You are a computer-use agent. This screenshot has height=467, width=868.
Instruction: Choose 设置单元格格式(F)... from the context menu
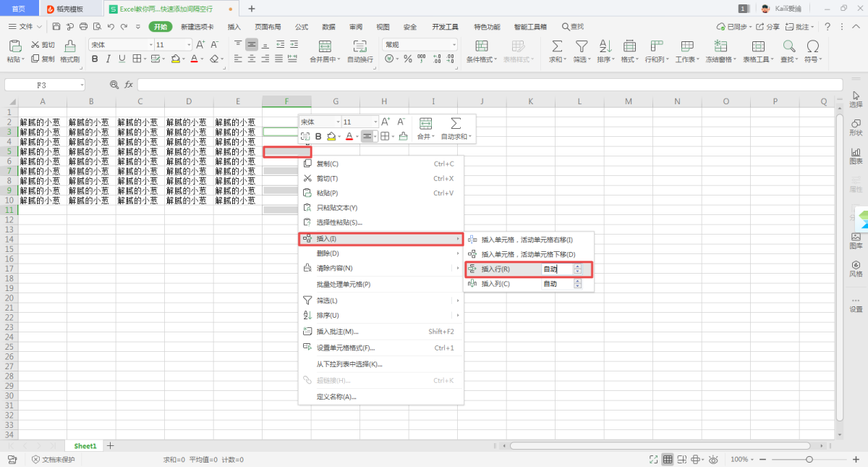(x=346, y=348)
